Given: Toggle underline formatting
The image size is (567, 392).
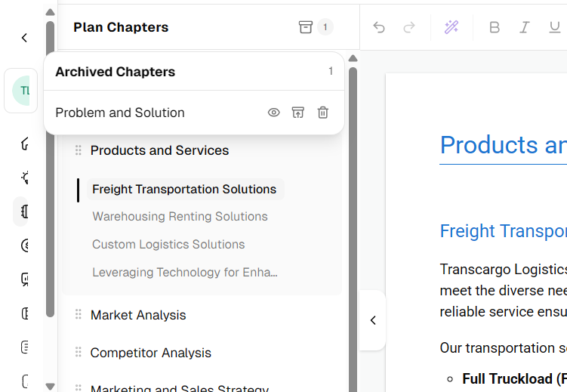Looking at the screenshot, I should (554, 27).
